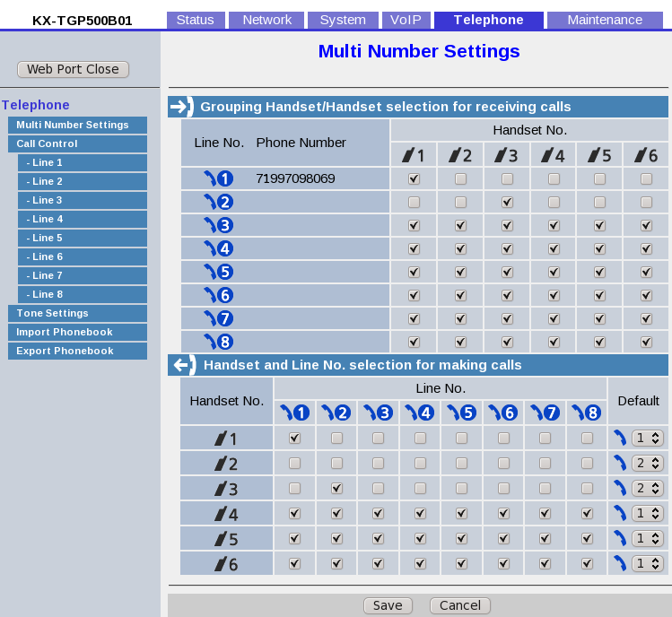The height and width of the screenshot is (617, 672).
Task: Enable Handset 2 for Line 2 receiving calls
Action: click(x=460, y=202)
